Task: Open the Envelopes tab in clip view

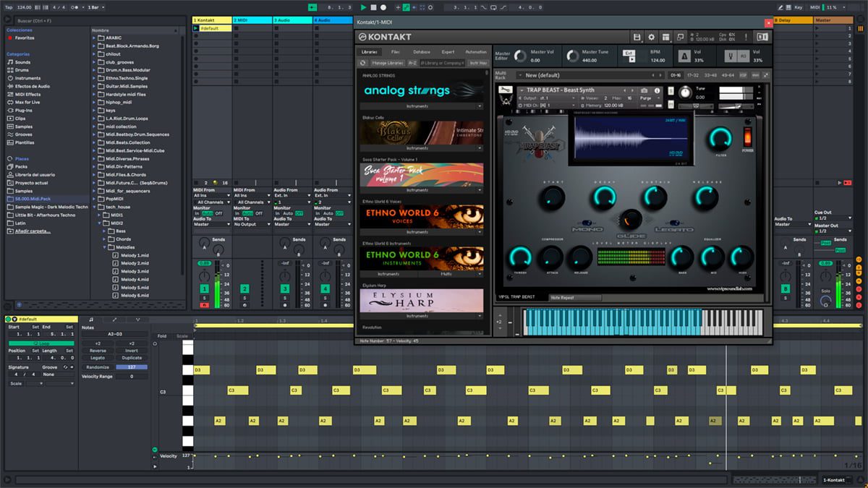Action: point(114,319)
